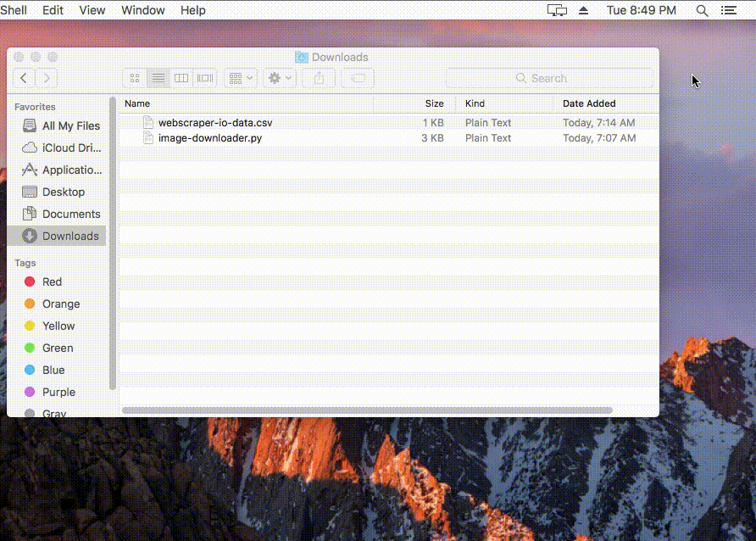The image size is (756, 541).
Task: Click the Edit Tags toolbar icon
Action: coord(357,78)
